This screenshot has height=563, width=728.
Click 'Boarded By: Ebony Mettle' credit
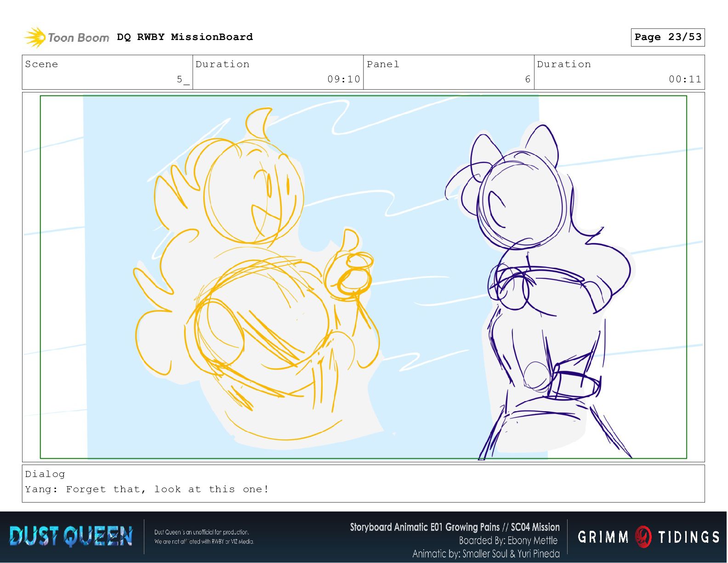click(x=508, y=540)
